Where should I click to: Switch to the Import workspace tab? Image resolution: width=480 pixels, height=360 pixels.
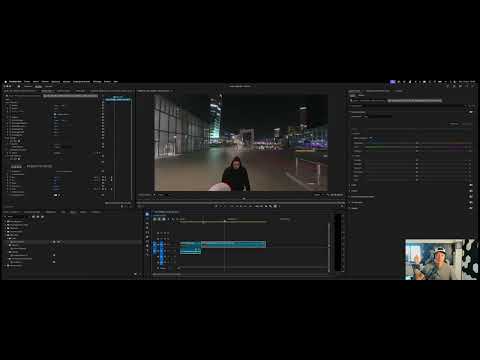click(x=28, y=86)
